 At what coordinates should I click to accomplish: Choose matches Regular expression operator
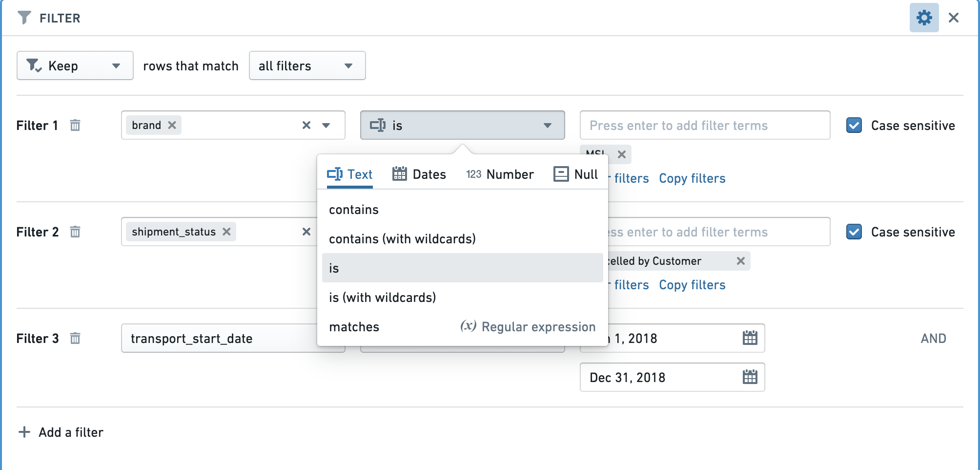click(x=462, y=327)
